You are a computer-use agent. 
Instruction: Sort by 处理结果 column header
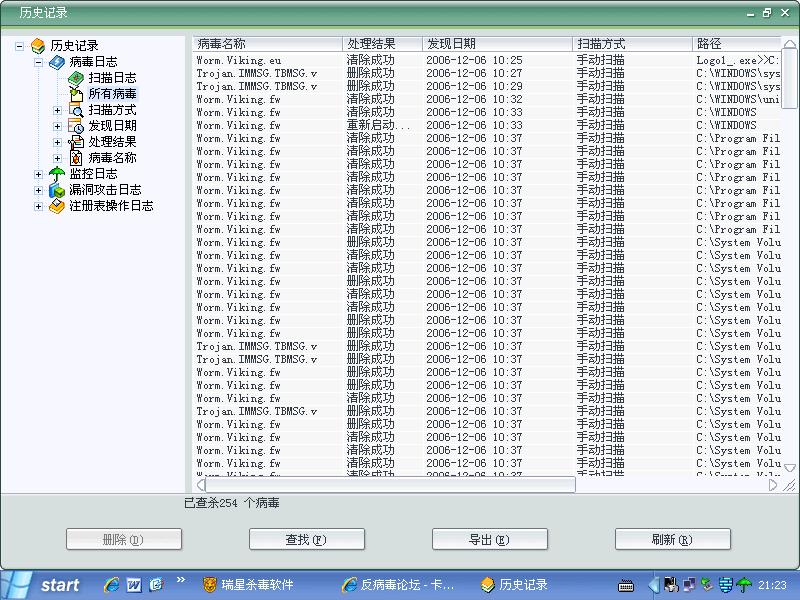(382, 44)
